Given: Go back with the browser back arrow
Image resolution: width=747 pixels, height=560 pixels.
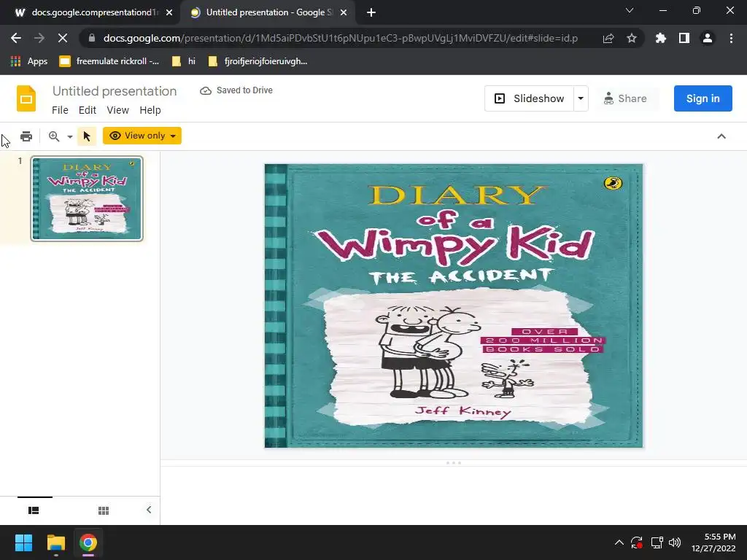Looking at the screenshot, I should click(16, 38).
